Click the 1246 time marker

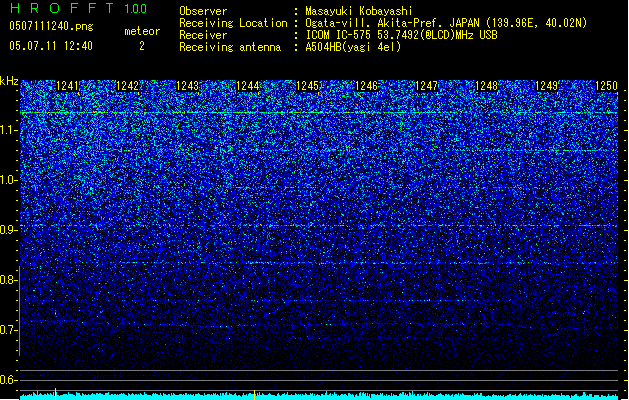click(x=367, y=86)
